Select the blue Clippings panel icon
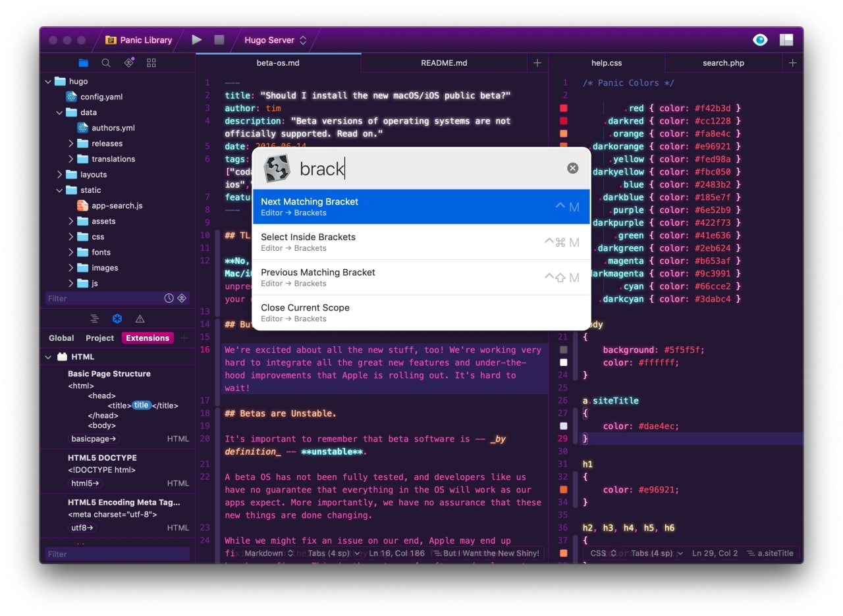This screenshot has width=843, height=616. [x=117, y=319]
